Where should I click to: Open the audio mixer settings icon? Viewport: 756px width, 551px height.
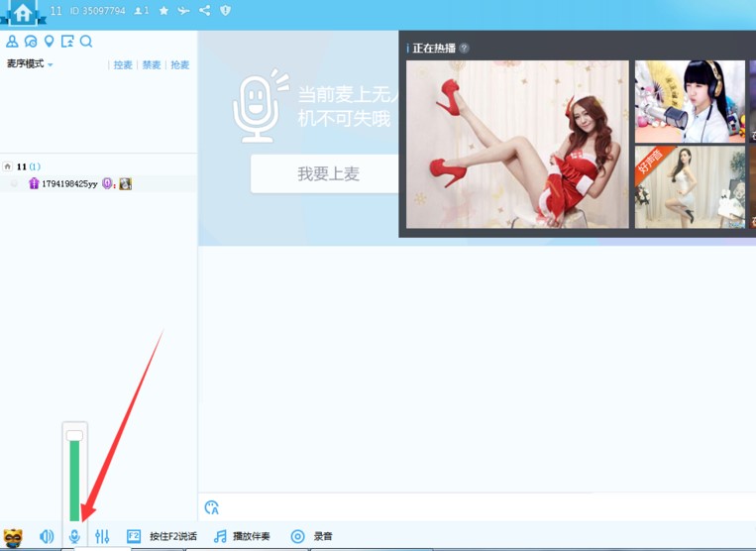(x=102, y=536)
